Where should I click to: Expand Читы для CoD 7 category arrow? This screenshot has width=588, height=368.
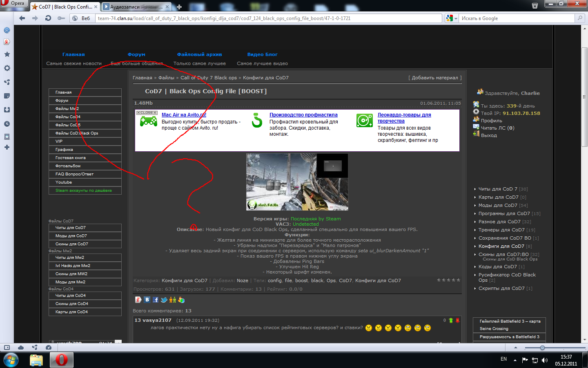(x=475, y=189)
